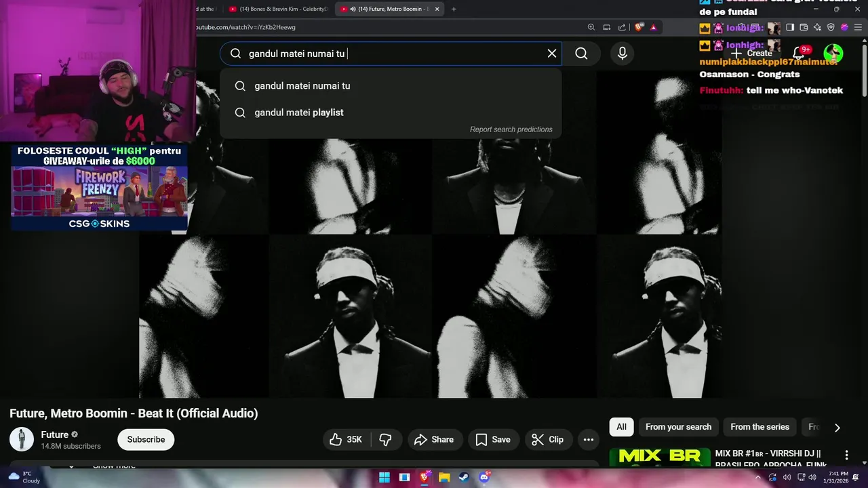Expand the system tray hidden icons
Screen dimensions: 868x488
758,477
